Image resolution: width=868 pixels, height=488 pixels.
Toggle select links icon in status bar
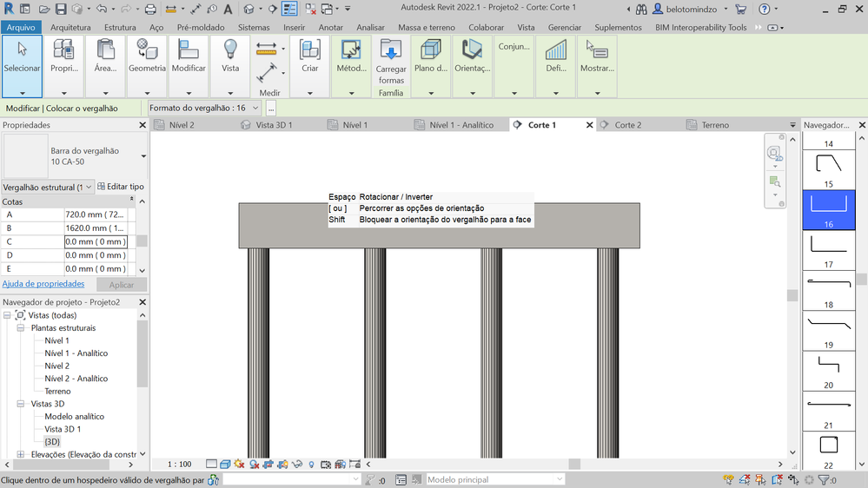click(728, 479)
